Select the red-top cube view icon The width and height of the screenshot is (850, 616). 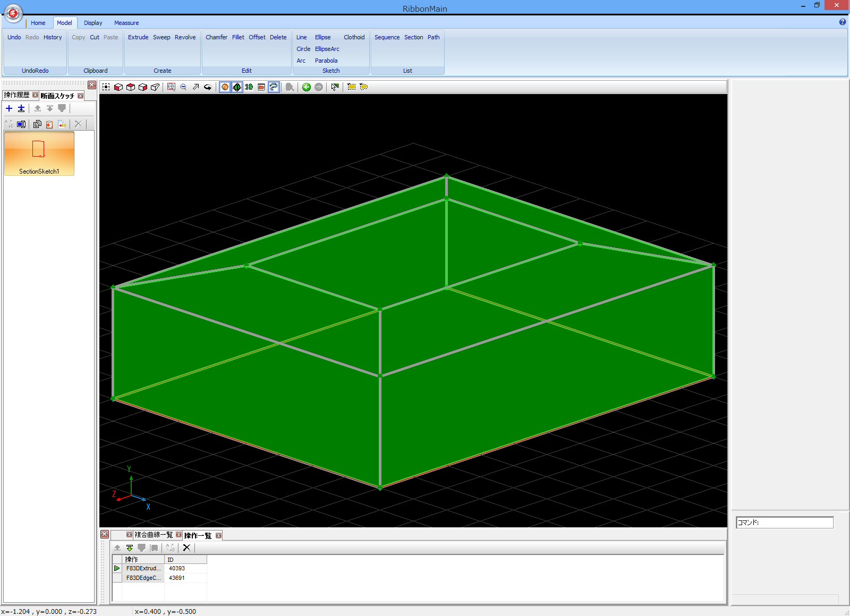point(131,87)
